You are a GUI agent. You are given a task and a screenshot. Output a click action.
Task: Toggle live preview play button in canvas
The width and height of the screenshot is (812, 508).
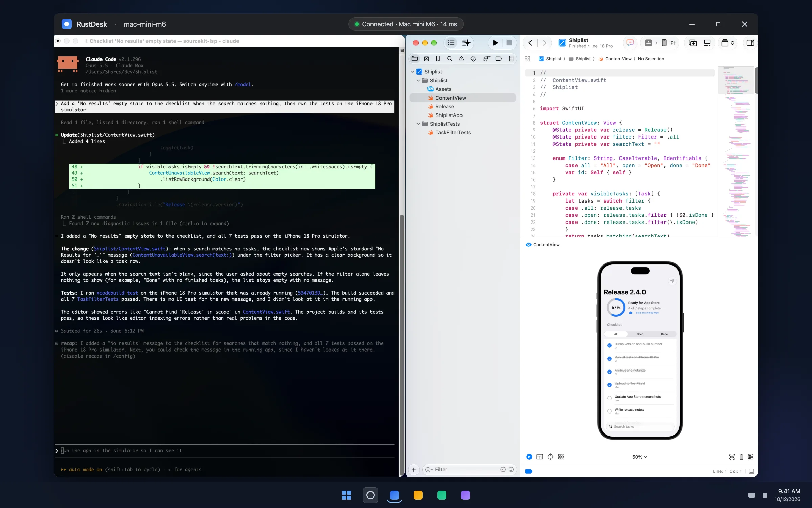(529, 457)
